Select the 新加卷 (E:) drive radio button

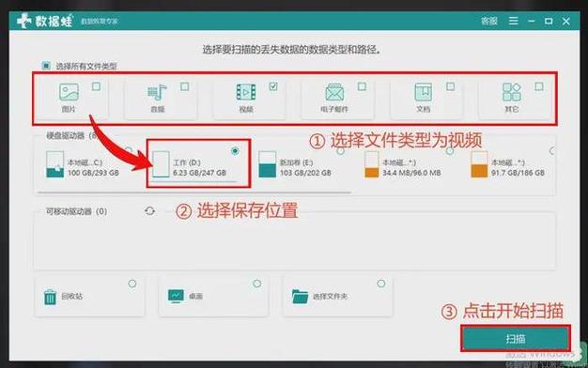pos(341,151)
